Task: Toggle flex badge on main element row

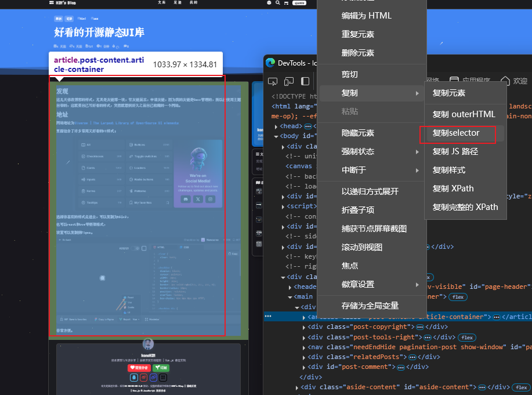Action: pyautogui.click(x=458, y=297)
